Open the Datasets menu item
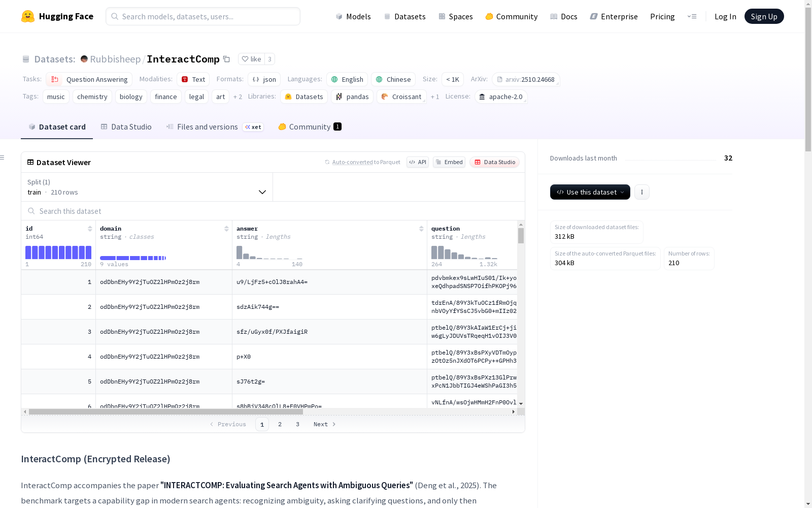The image size is (812, 508). [405, 16]
